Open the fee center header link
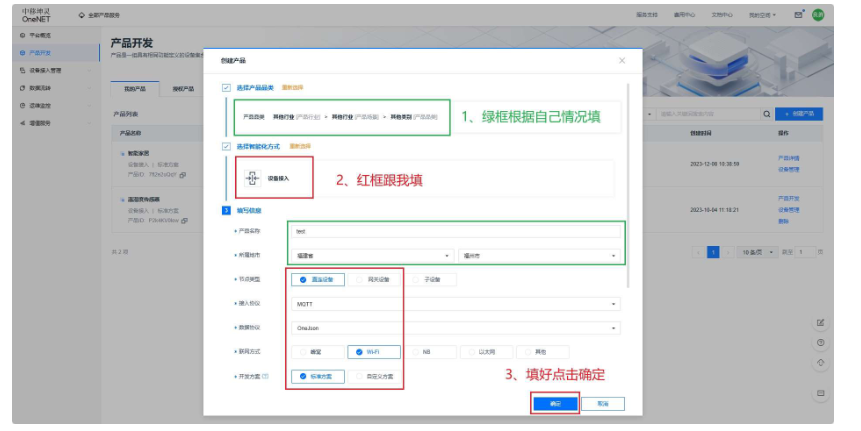The height and width of the screenshot is (431, 861). point(684,15)
